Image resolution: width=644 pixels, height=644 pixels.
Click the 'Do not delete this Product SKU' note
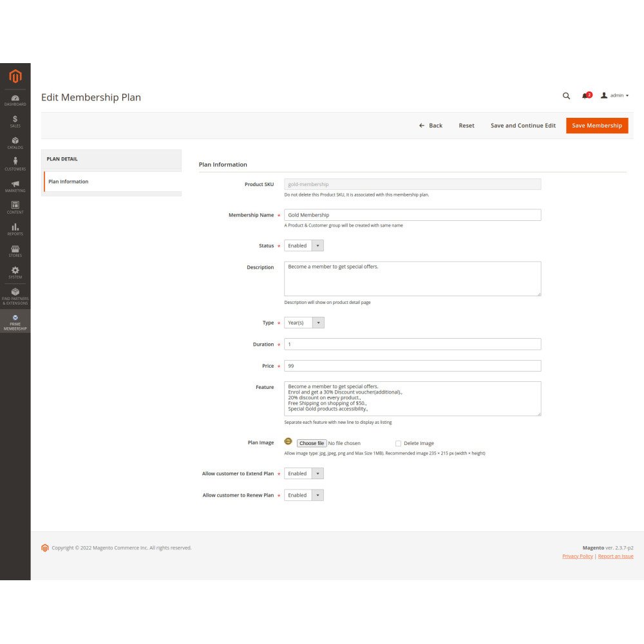click(357, 194)
